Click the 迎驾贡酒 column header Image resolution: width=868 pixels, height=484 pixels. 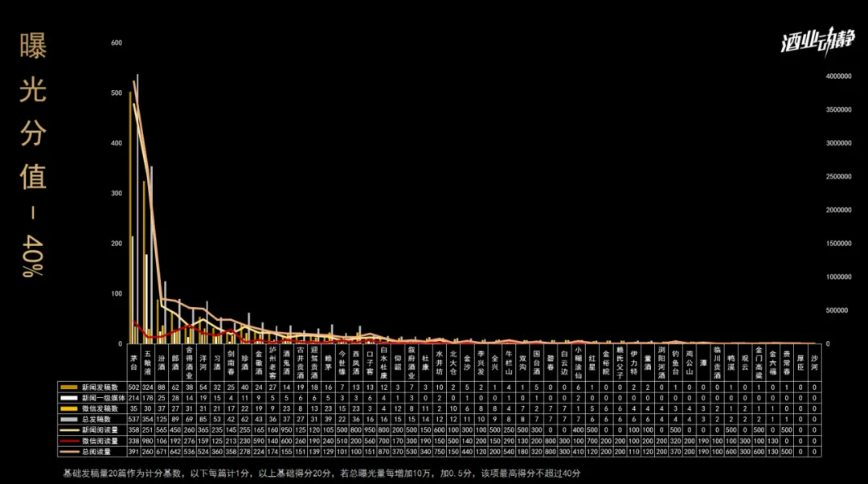[314, 363]
